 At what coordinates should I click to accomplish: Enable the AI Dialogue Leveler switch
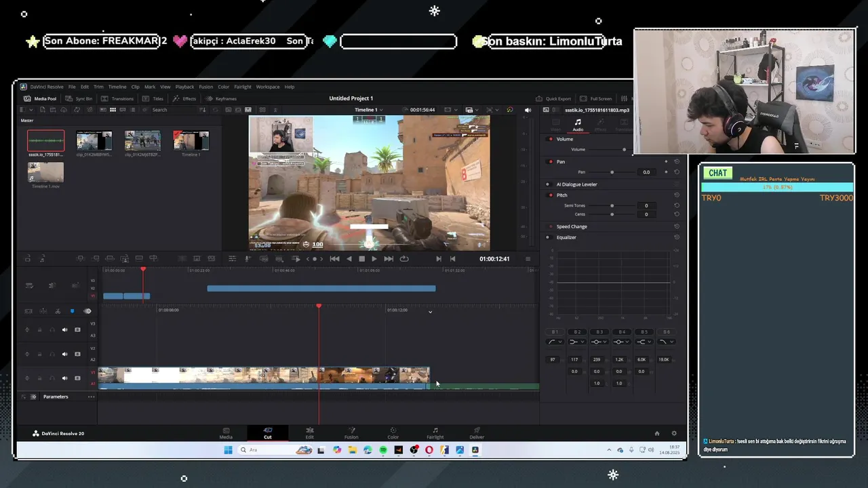click(x=548, y=184)
